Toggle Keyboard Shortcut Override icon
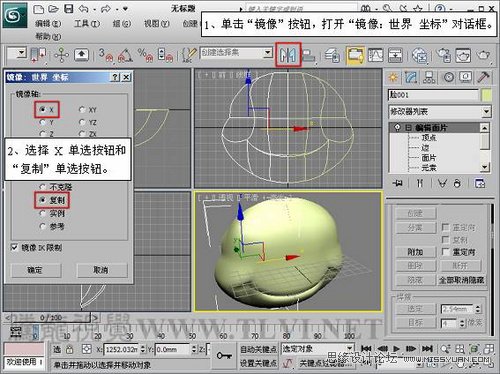Screen dimensions: 500x374 click(81, 55)
